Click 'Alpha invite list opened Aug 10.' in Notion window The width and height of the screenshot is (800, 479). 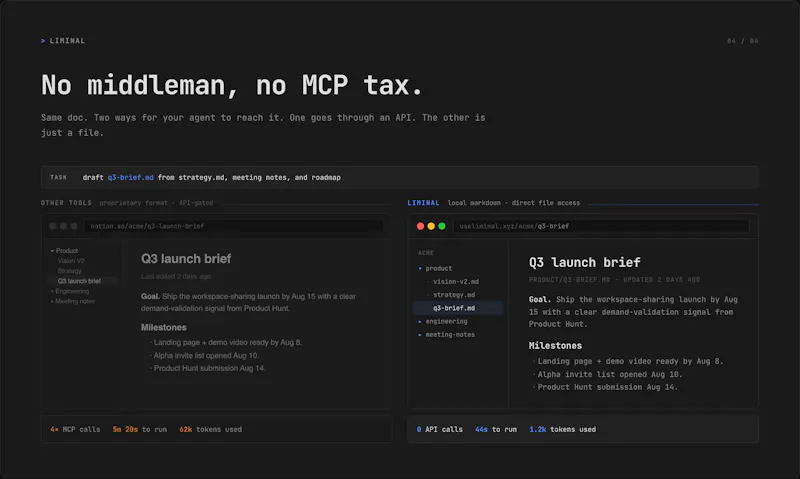click(x=206, y=356)
